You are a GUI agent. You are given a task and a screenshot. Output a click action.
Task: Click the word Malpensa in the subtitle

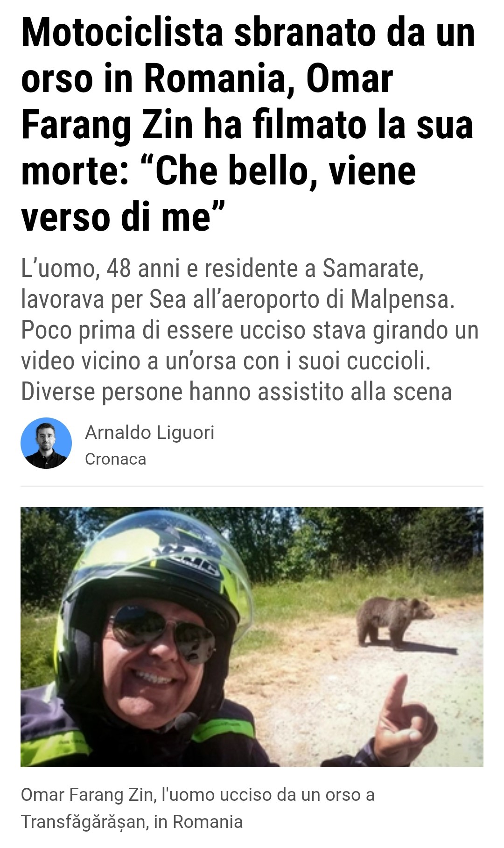point(402,299)
